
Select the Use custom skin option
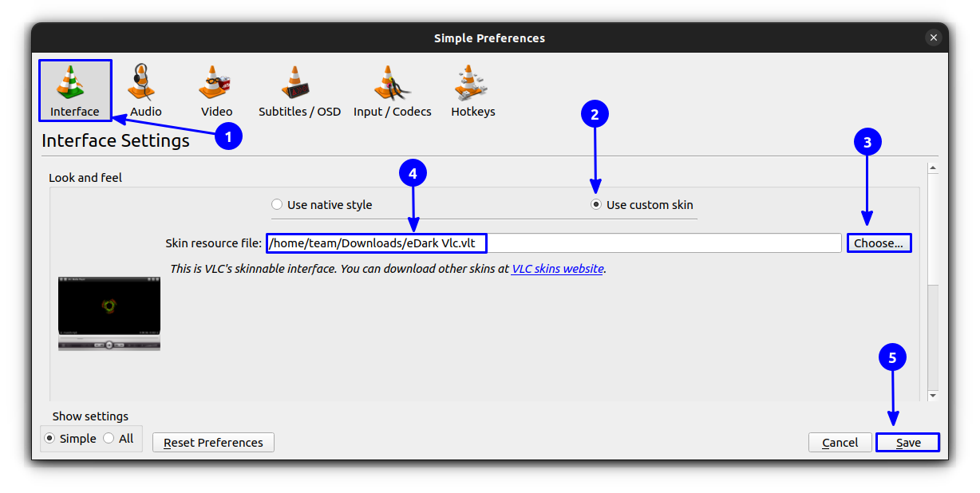pyautogui.click(x=642, y=205)
